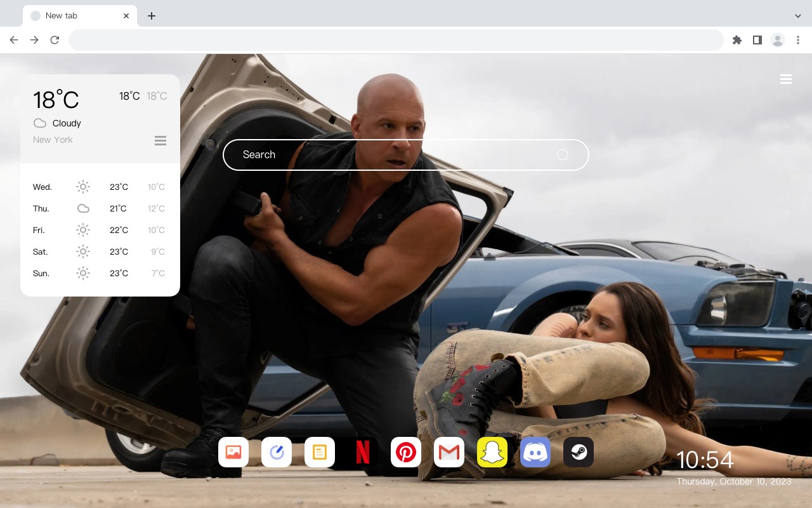Viewport: 812px width, 508px height.
Task: Toggle the browser side panel
Action: (x=757, y=40)
